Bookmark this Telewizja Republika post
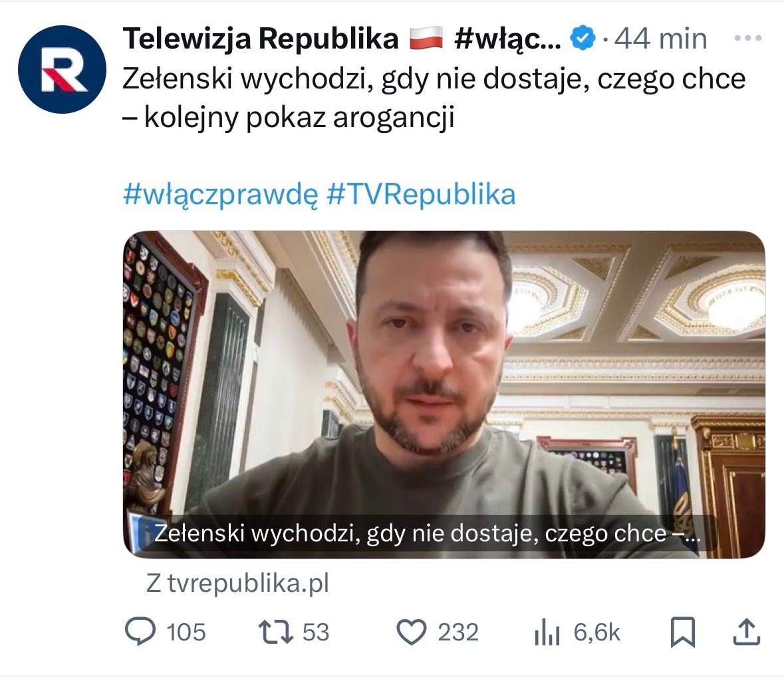 (x=682, y=632)
